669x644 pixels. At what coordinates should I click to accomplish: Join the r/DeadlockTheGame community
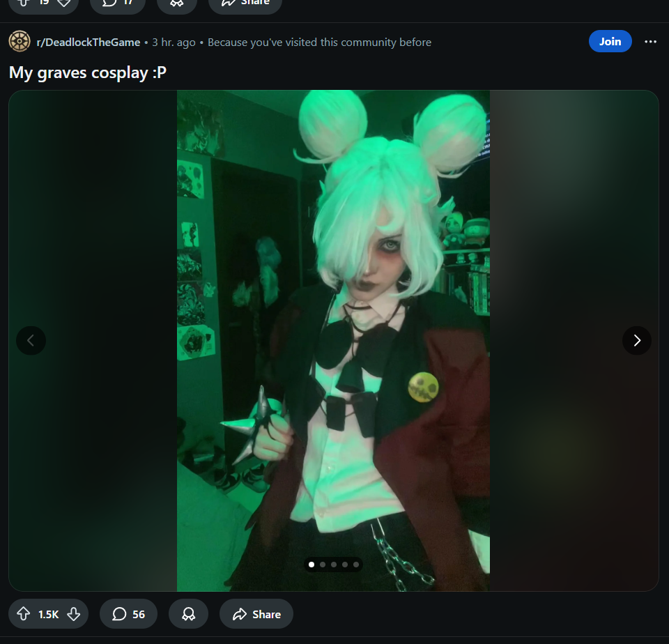point(610,41)
